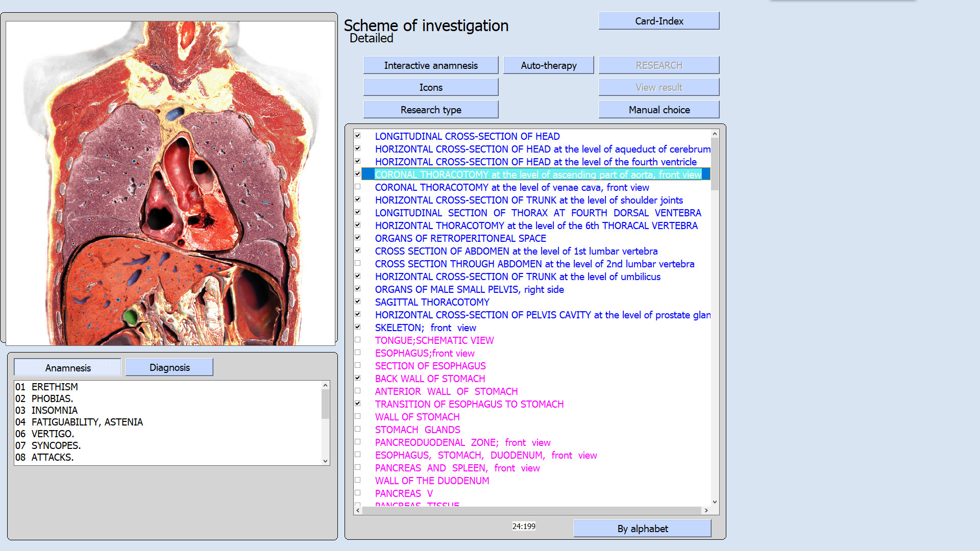The height and width of the screenshot is (551, 980).
Task: Click Interactive anamnesis button
Action: tap(430, 65)
